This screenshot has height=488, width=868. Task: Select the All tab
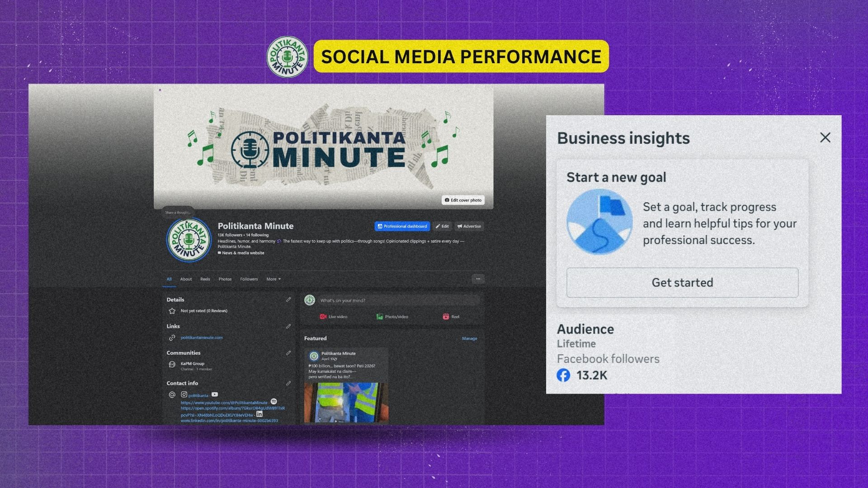[x=169, y=279]
